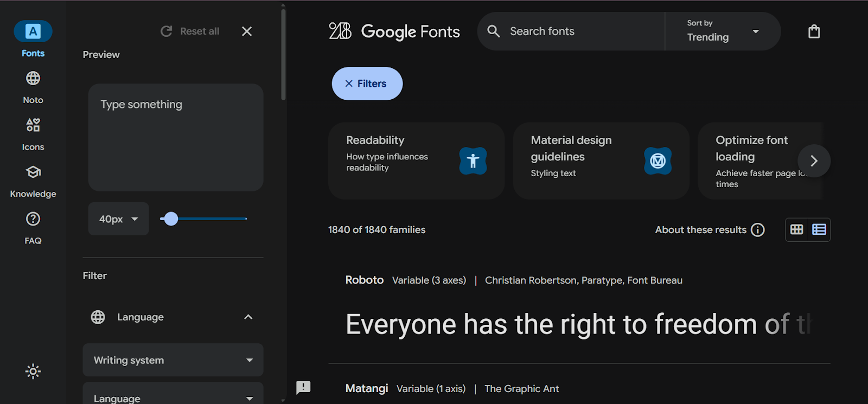Close filters via the Filters chip

(x=367, y=84)
